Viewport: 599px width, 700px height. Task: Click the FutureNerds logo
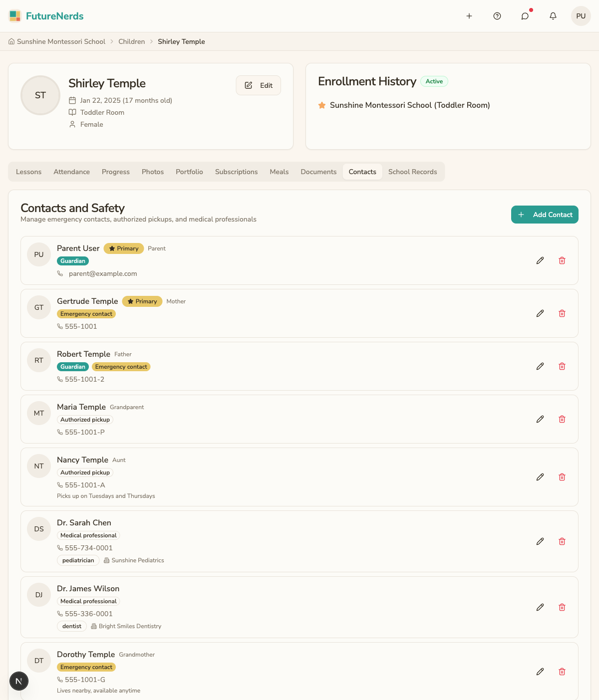[46, 16]
